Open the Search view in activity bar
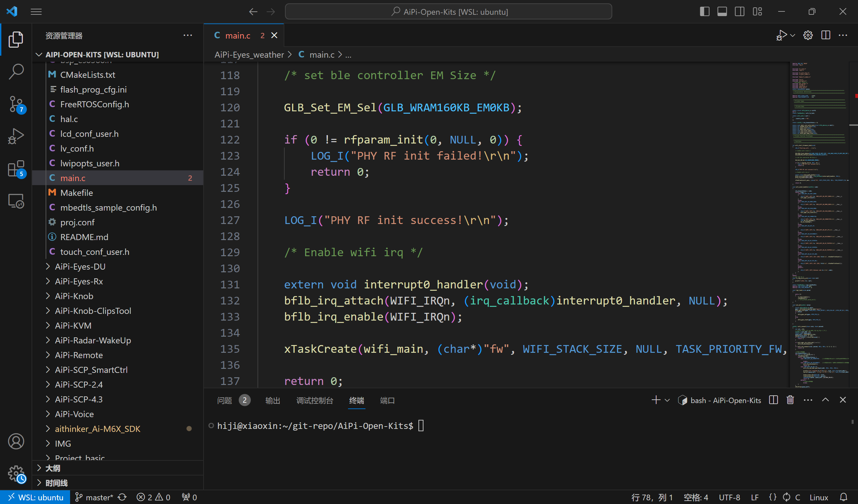858x504 pixels. pyautogui.click(x=16, y=72)
